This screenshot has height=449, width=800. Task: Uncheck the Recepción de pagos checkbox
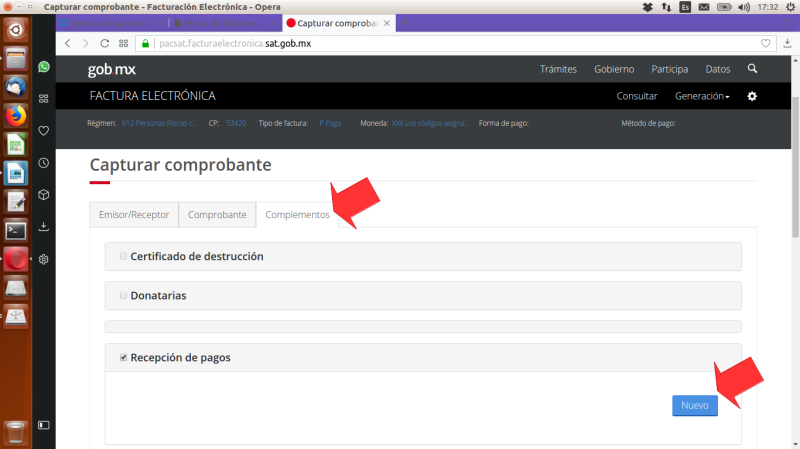pos(123,357)
